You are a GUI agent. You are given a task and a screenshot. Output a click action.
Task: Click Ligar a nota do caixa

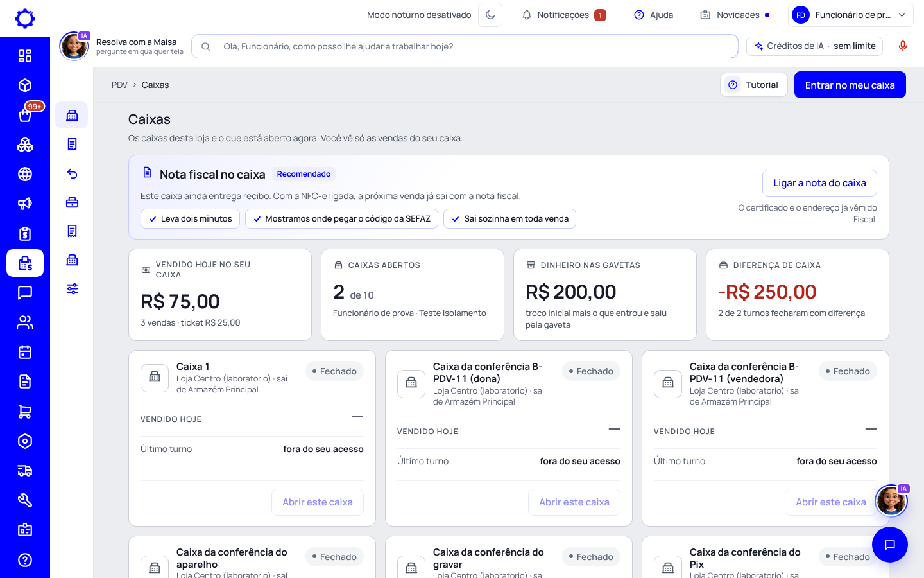tap(819, 183)
